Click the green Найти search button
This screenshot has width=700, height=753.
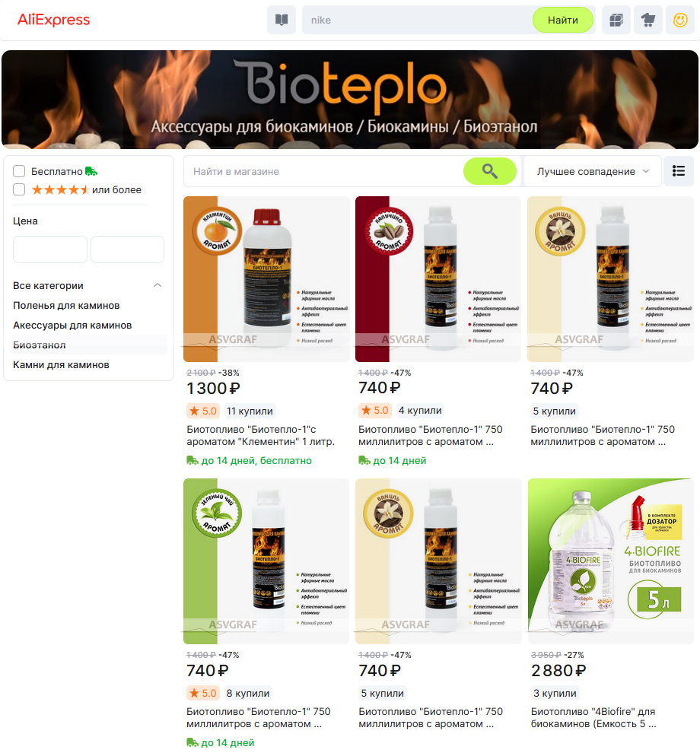pyautogui.click(x=562, y=21)
